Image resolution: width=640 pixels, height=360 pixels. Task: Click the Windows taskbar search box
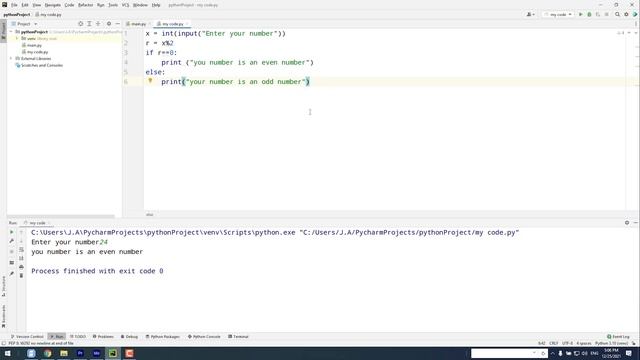click(x=509, y=353)
